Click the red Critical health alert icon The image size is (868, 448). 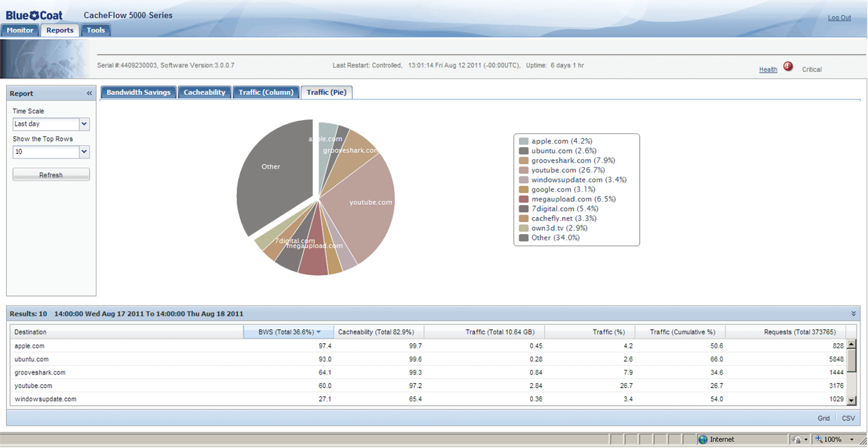(788, 67)
